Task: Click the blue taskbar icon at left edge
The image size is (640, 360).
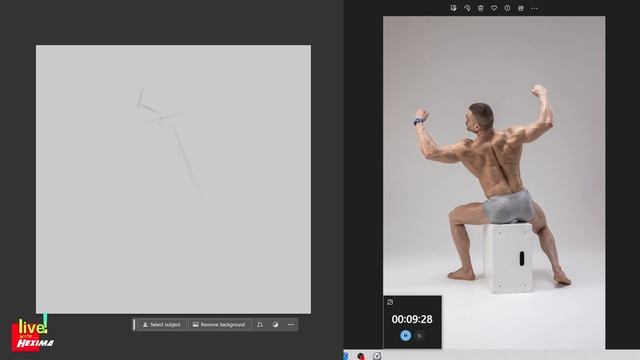Action: 346,356
